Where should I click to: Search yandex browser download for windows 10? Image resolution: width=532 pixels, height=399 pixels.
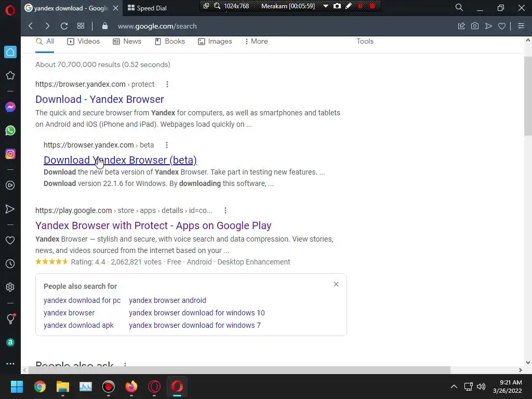[197, 312]
